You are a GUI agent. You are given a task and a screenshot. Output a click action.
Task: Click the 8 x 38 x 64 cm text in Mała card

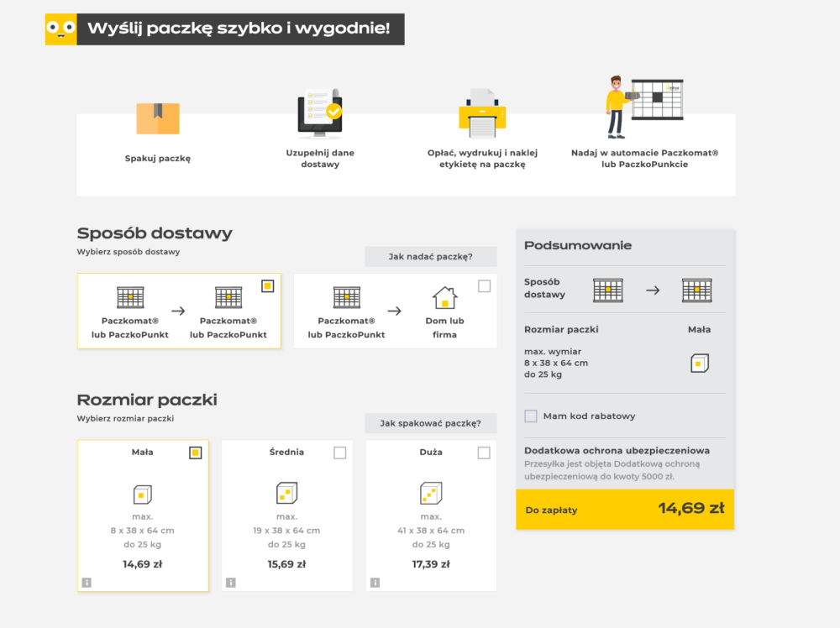[143, 531]
